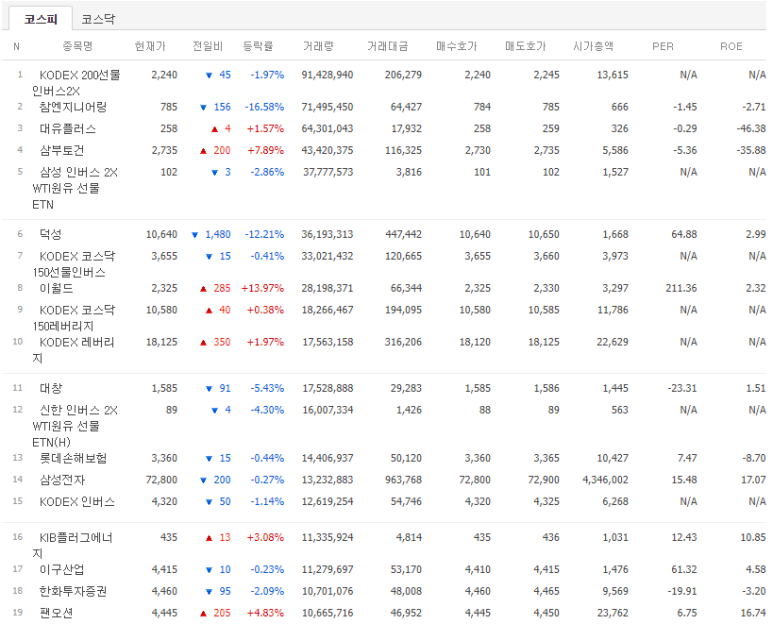
Task: Click the PER column header
Action: tap(662, 46)
